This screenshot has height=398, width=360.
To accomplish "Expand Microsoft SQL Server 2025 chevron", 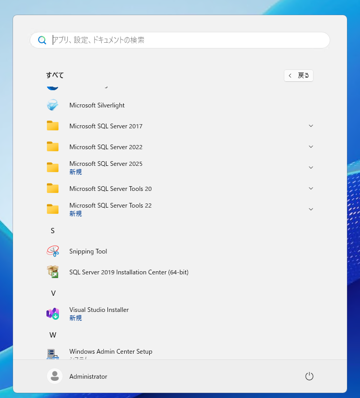I will point(311,168).
